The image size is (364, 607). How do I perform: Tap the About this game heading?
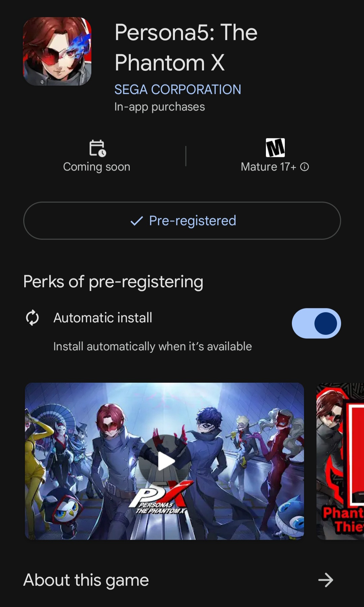pos(86,580)
